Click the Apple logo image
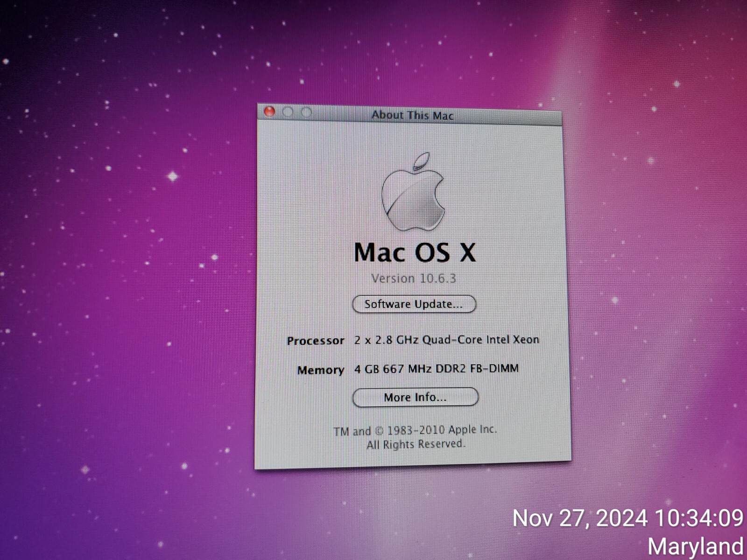747x560 pixels. (413, 191)
